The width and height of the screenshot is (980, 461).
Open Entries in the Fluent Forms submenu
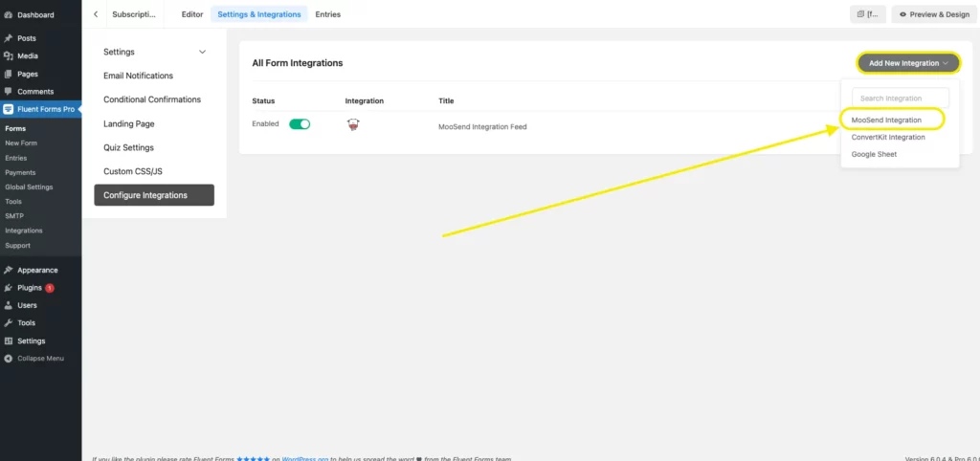click(15, 158)
